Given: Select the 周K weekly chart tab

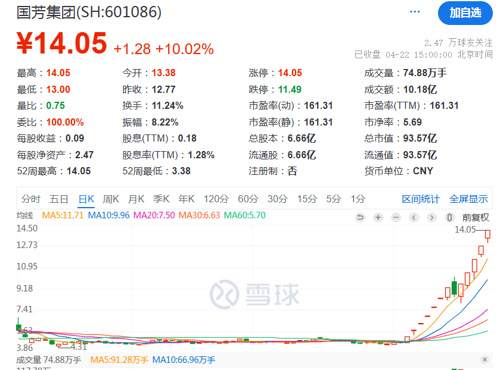Looking at the screenshot, I should (111, 199).
